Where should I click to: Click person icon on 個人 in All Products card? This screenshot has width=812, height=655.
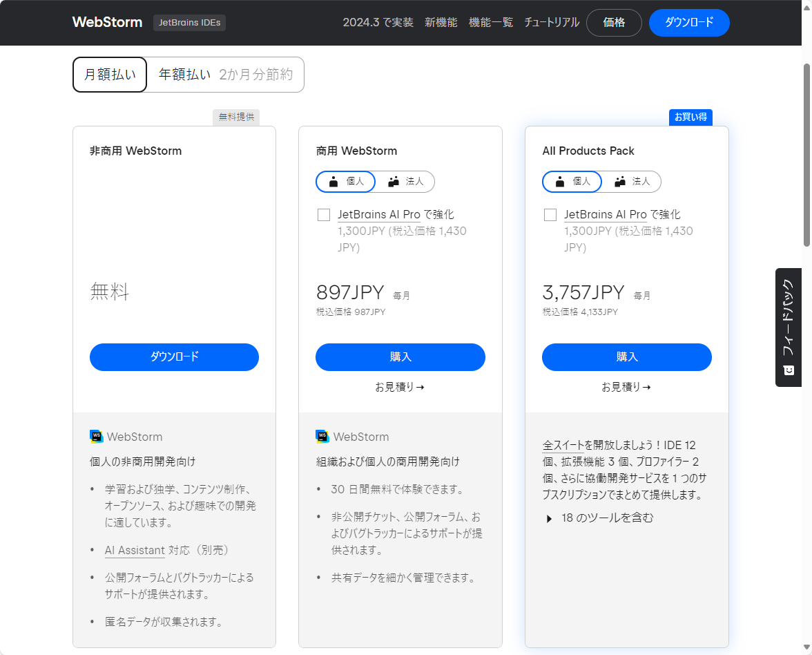[560, 181]
